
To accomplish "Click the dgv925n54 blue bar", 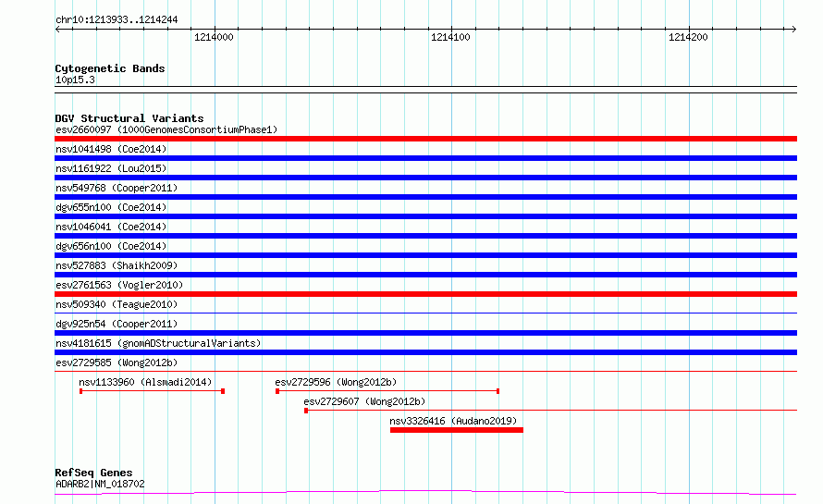I will (425, 333).
